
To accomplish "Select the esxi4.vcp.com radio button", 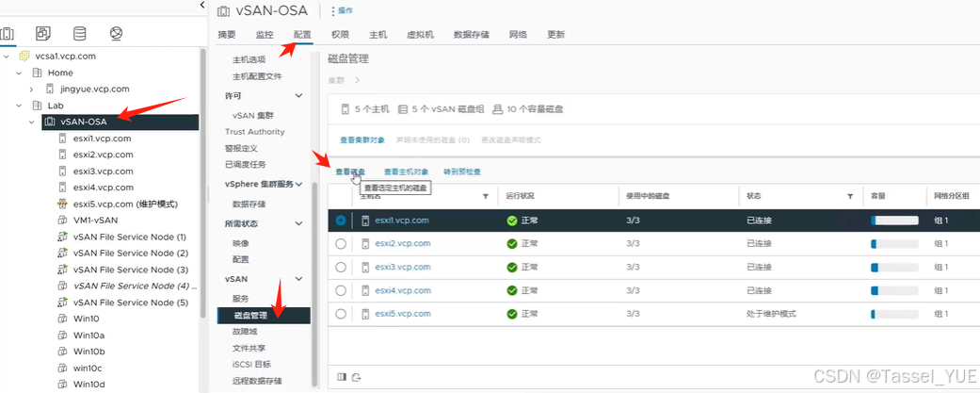I will [x=341, y=290].
